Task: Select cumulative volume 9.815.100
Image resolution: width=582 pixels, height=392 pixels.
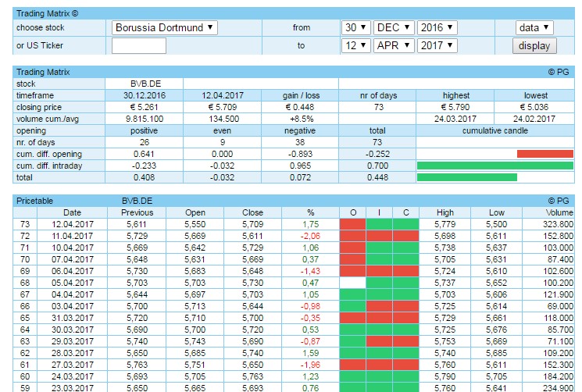Action: coord(145,119)
